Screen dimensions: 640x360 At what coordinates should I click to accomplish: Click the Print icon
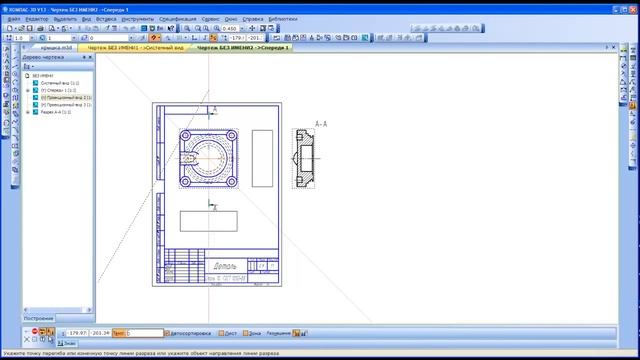[40, 28]
